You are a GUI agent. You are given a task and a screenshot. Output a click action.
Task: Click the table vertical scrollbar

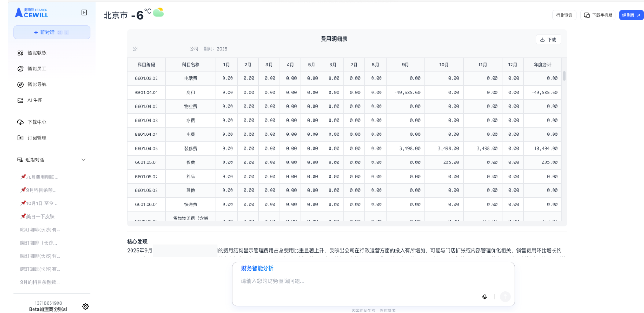[x=564, y=76]
